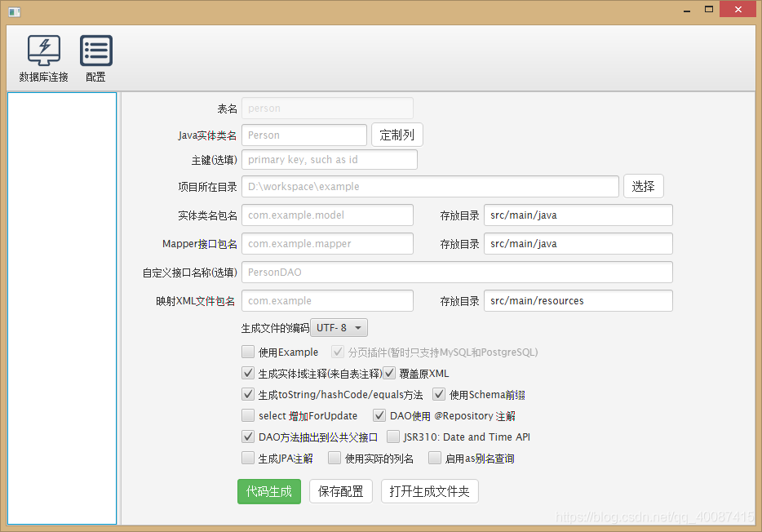
Task: Enable the 使用Example checkbox
Action: 248,352
